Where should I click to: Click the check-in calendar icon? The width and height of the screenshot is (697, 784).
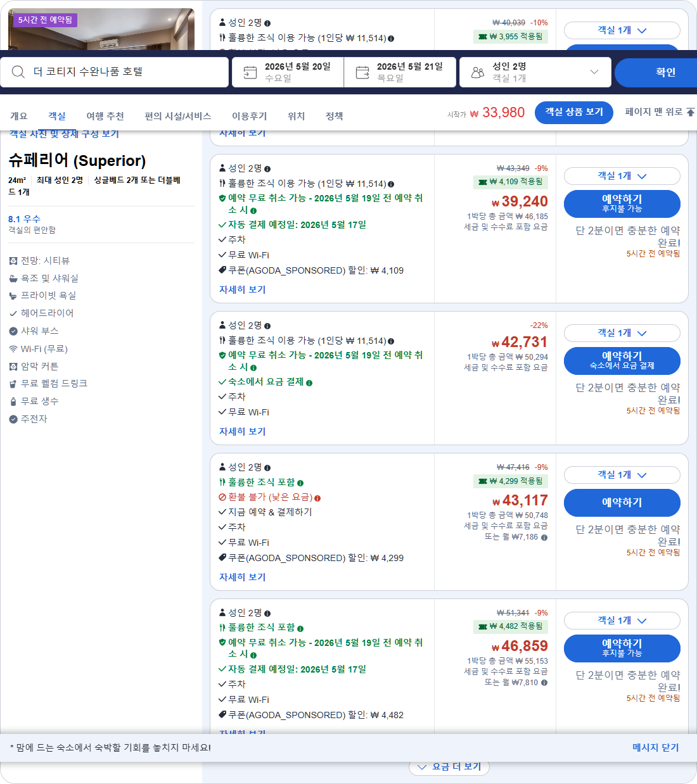click(x=250, y=72)
